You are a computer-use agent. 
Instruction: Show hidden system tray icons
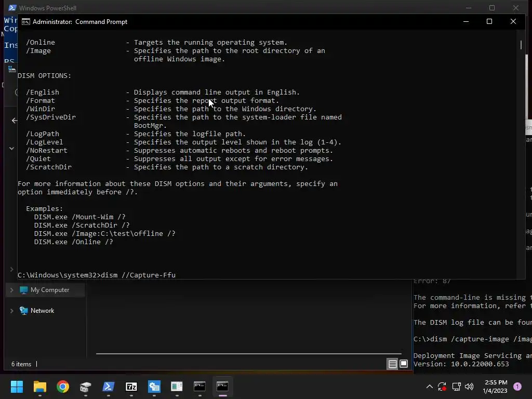(429, 387)
